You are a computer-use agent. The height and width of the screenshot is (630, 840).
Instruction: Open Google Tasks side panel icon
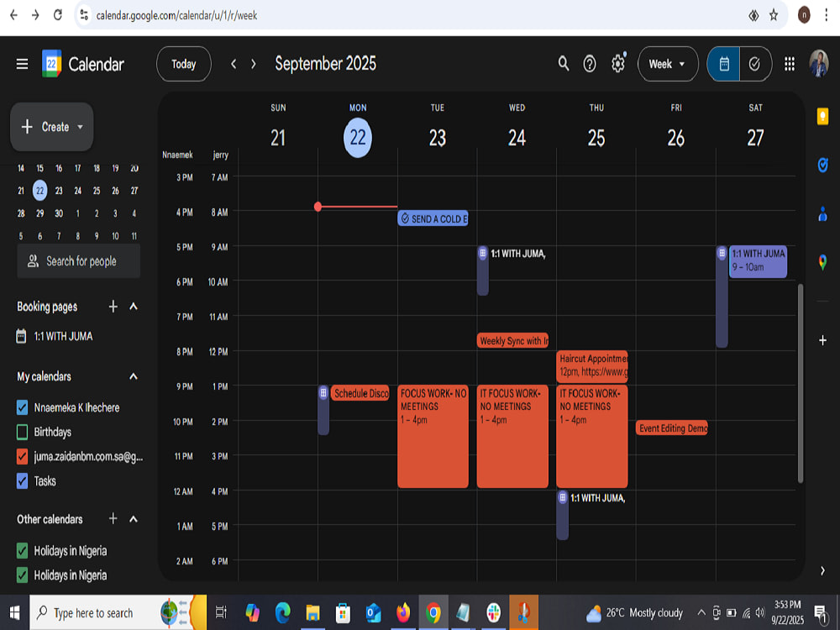click(x=823, y=165)
